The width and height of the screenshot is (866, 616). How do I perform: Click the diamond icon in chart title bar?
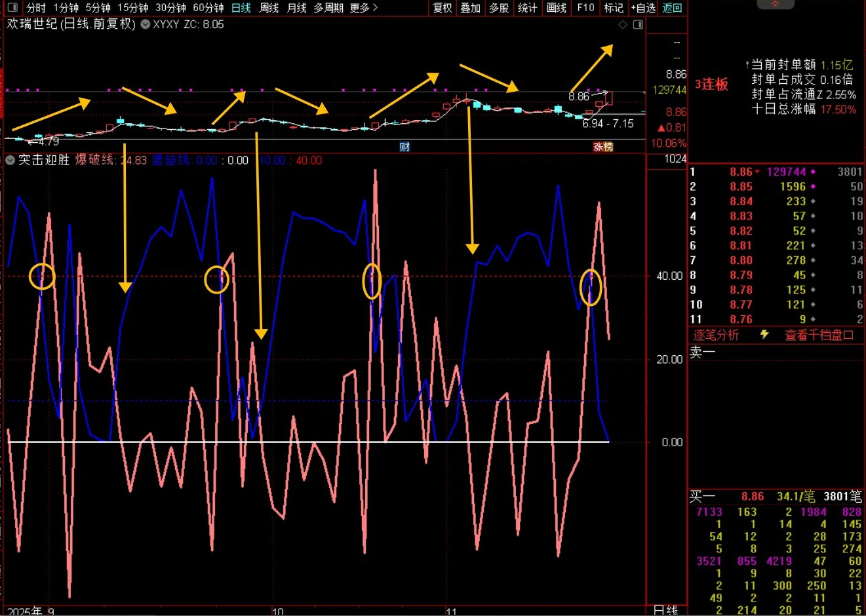point(623,24)
